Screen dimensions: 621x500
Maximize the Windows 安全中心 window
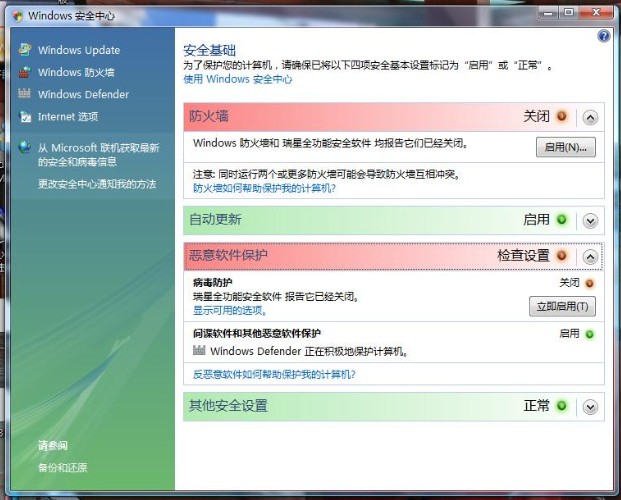pos(569,13)
